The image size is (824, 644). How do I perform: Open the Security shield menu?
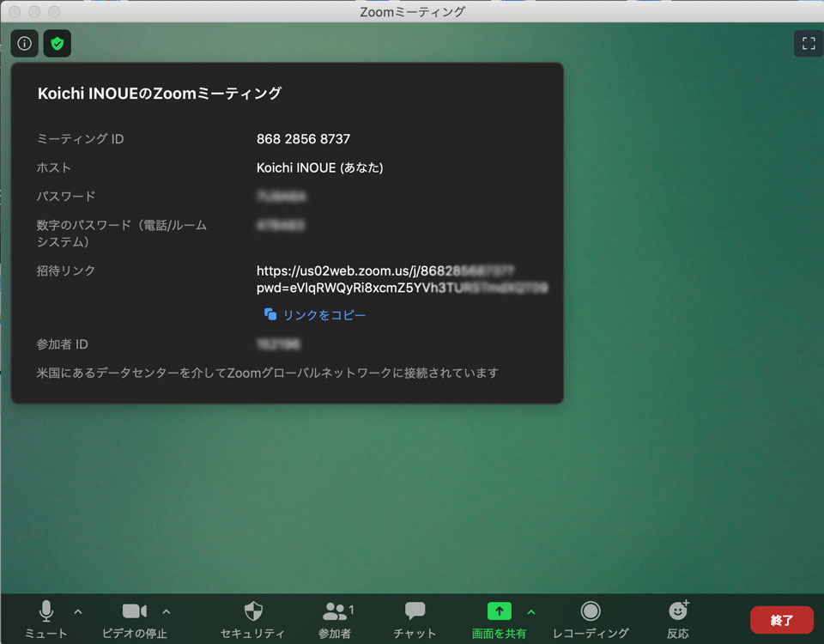(252, 619)
